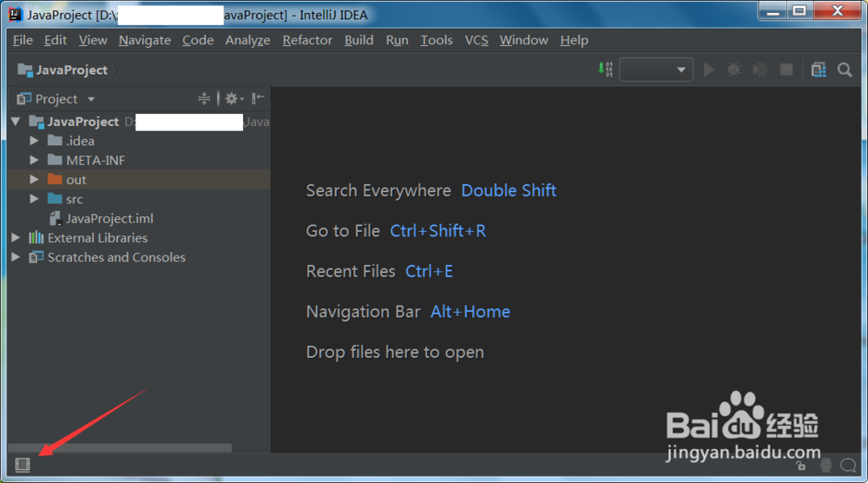Open the Navigate menu
The width and height of the screenshot is (868, 483).
pos(144,41)
